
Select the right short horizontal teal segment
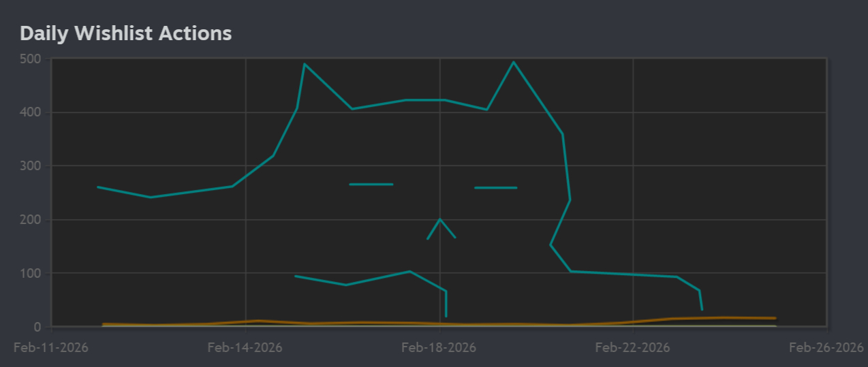point(495,187)
